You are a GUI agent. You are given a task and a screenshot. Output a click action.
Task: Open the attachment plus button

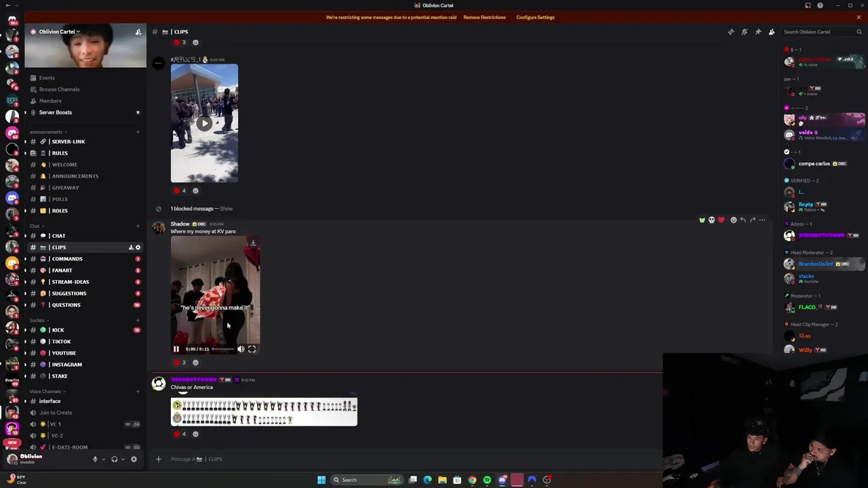[158, 460]
